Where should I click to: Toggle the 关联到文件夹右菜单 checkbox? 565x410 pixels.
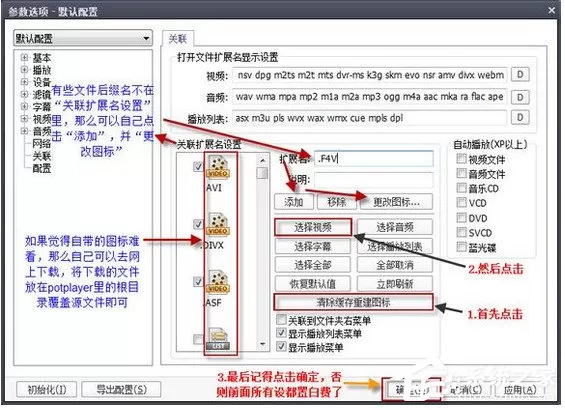point(281,320)
